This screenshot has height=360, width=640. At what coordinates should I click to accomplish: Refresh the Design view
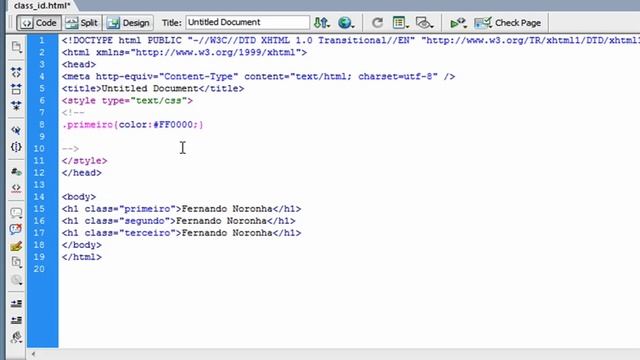(377, 23)
